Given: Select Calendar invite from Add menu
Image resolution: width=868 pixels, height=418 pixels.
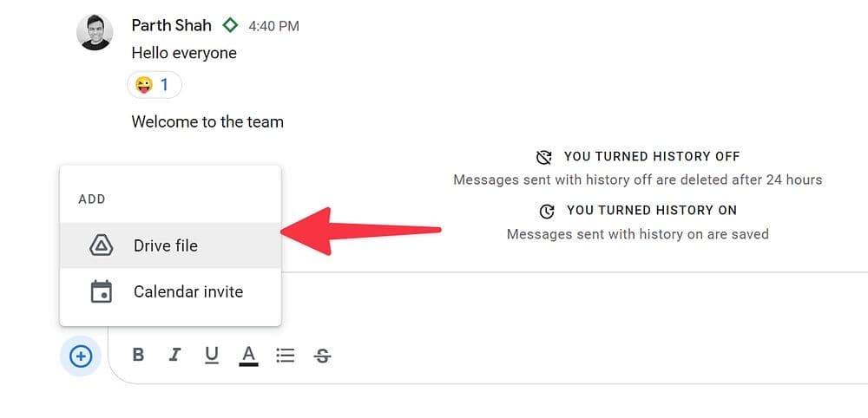Looking at the screenshot, I should pyautogui.click(x=170, y=292).
